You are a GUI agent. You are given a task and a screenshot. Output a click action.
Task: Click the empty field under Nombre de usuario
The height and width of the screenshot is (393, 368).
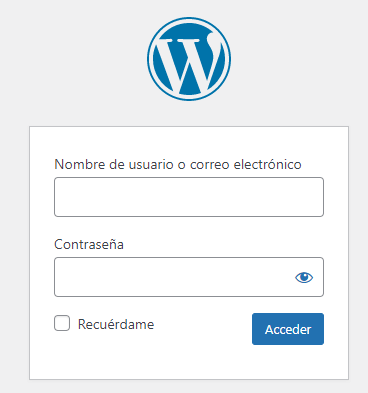189,197
